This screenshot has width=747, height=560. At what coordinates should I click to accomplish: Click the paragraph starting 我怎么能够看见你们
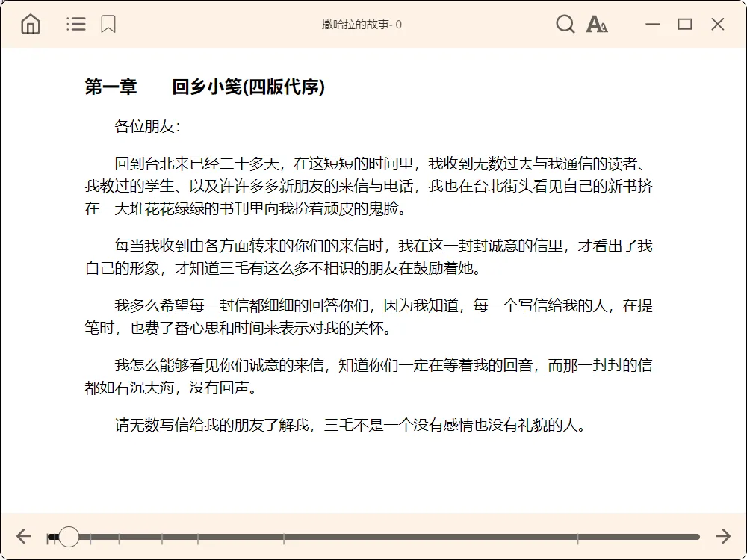tap(368, 376)
